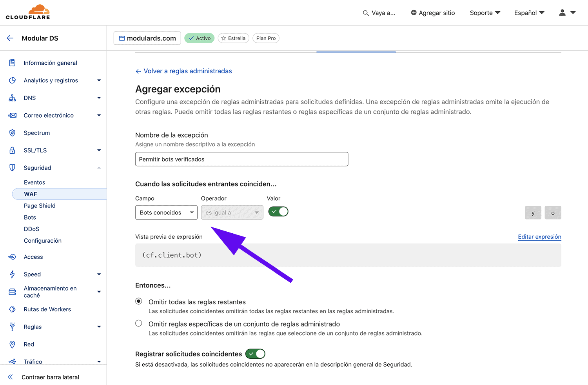
Task: Click the Access arrow icon
Action: tap(12, 257)
